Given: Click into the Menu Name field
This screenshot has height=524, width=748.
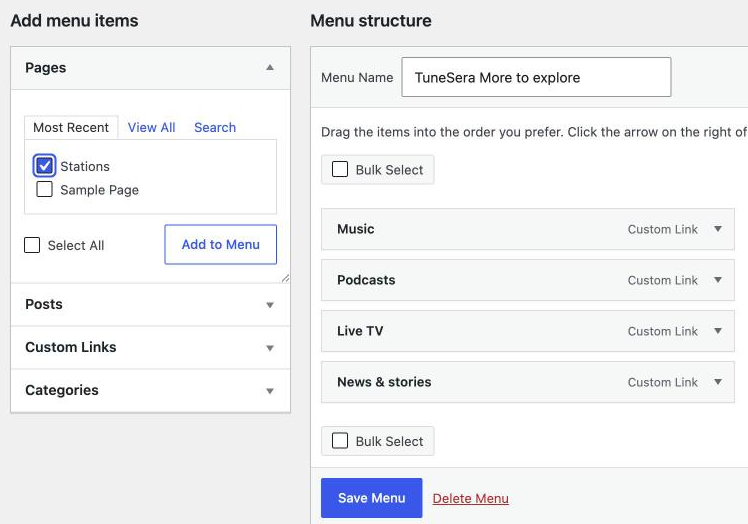Looking at the screenshot, I should [x=536, y=77].
